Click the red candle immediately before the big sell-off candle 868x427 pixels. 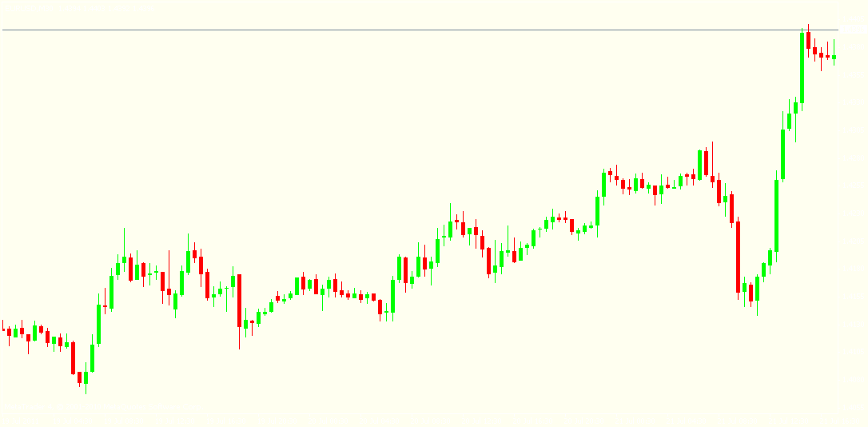click(x=731, y=208)
